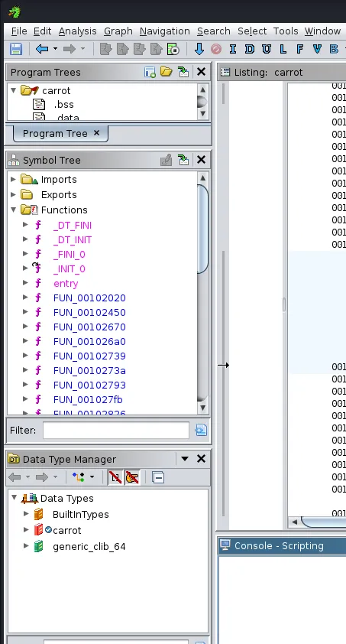
Task: Switch to the Program Tree tab
Action: [55, 134]
